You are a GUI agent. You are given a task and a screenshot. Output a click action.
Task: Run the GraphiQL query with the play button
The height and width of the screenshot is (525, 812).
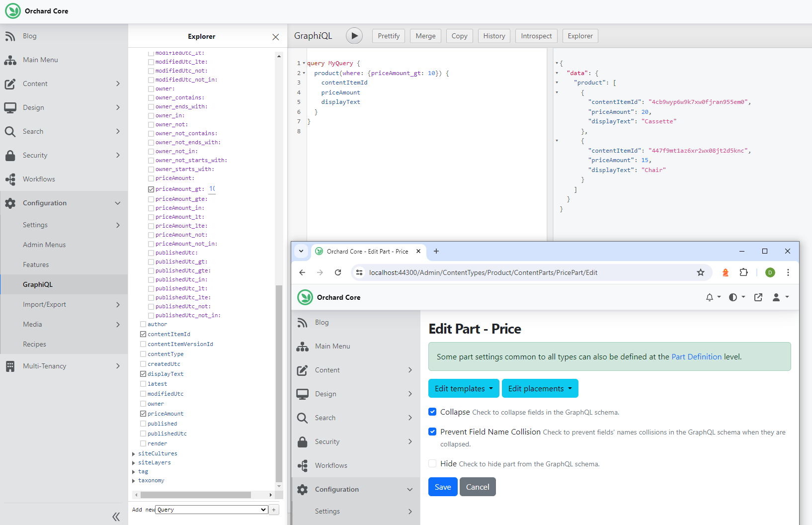(354, 36)
